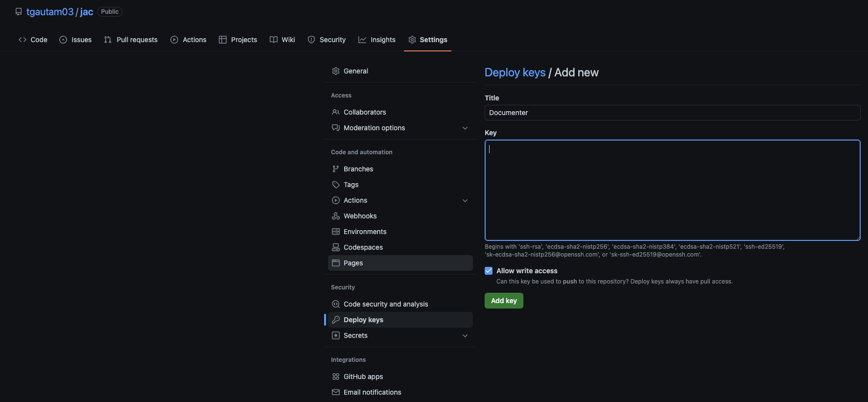Viewport: 868px width, 402px height.
Task: Open the jac repository link
Action: (87, 12)
